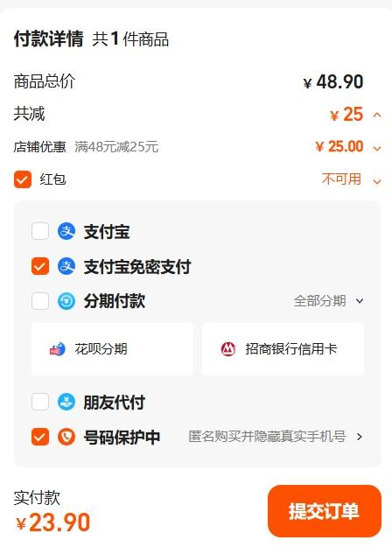Click the China Merchants Bank logo icon

228,349
